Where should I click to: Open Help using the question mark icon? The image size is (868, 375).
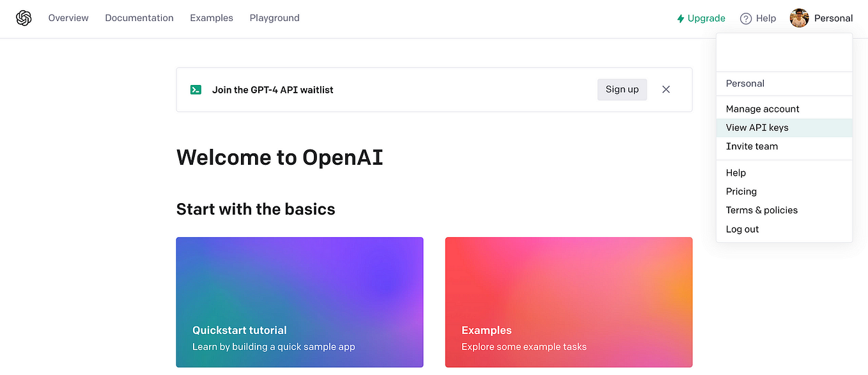pos(745,18)
